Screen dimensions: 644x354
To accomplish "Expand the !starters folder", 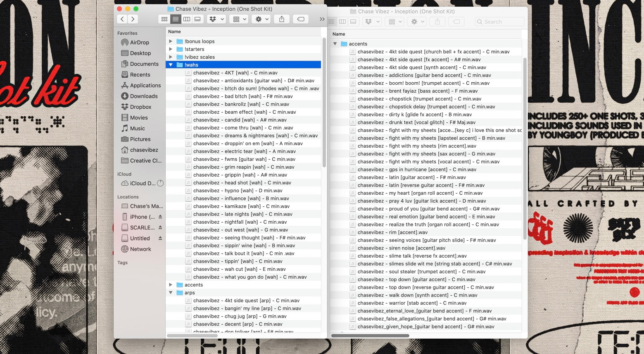I will coord(171,49).
